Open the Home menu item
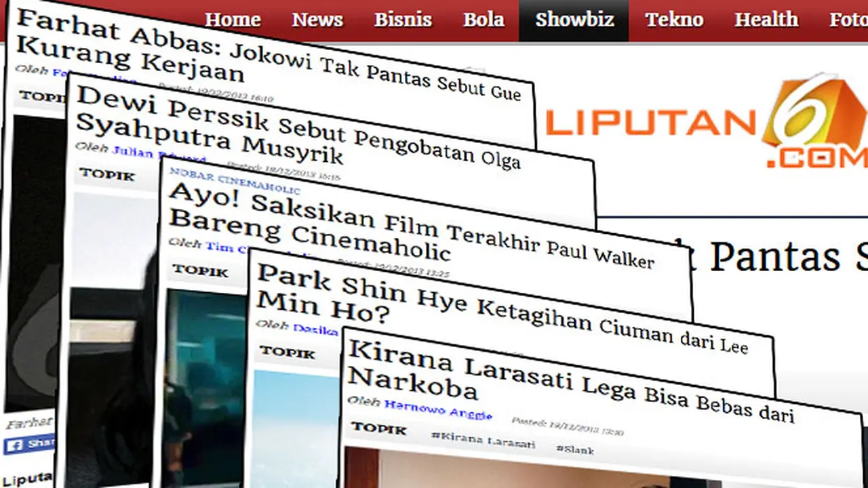 (233, 20)
